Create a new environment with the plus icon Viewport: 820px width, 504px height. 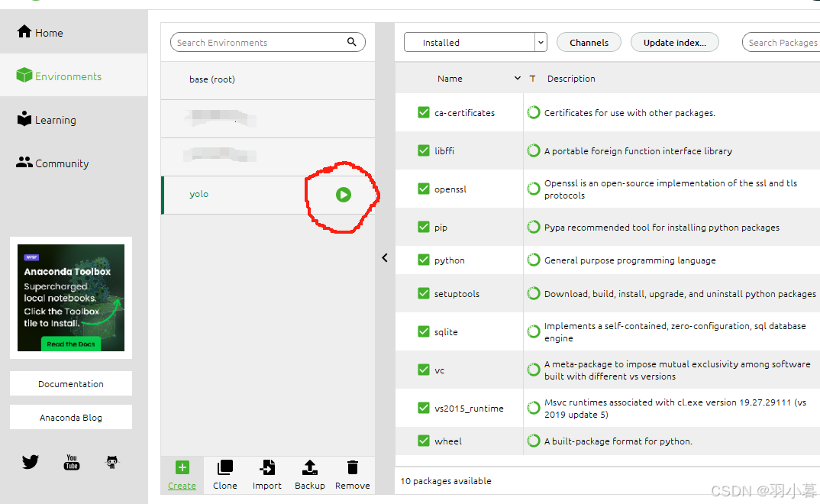click(x=182, y=475)
